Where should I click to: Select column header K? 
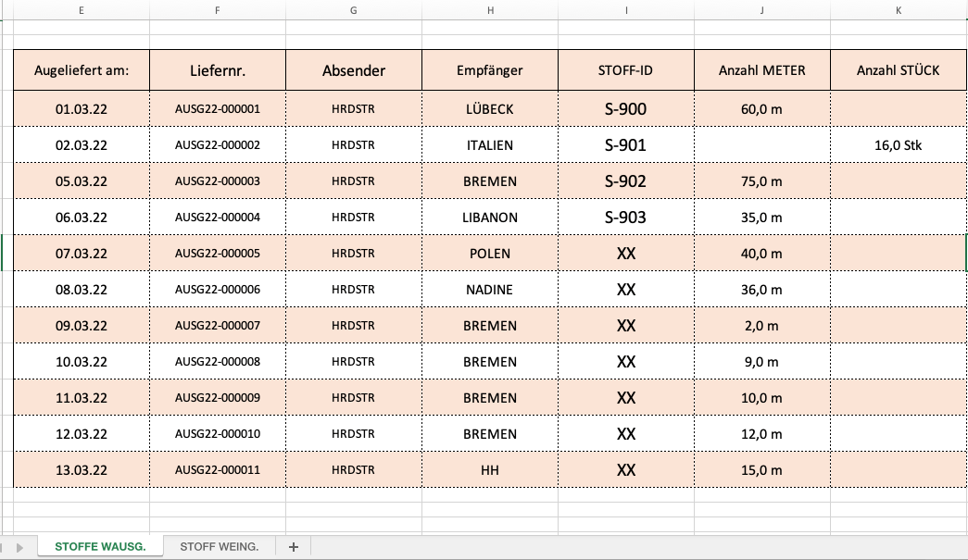click(899, 10)
